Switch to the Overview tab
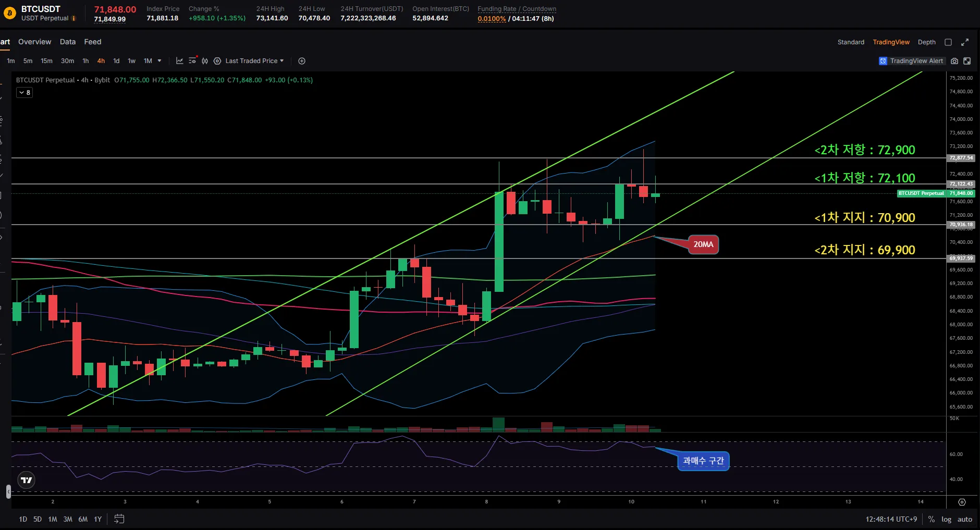980x530 pixels. coord(34,42)
